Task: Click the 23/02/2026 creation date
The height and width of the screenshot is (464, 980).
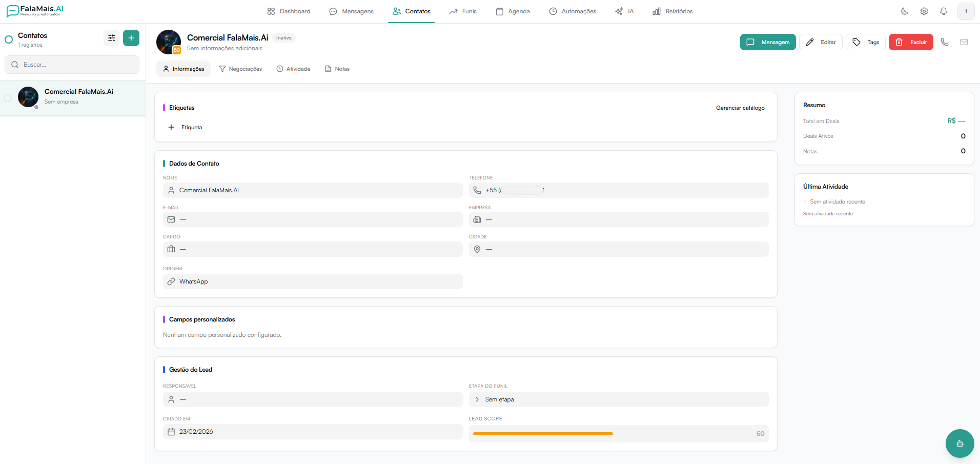Action: pos(196,432)
